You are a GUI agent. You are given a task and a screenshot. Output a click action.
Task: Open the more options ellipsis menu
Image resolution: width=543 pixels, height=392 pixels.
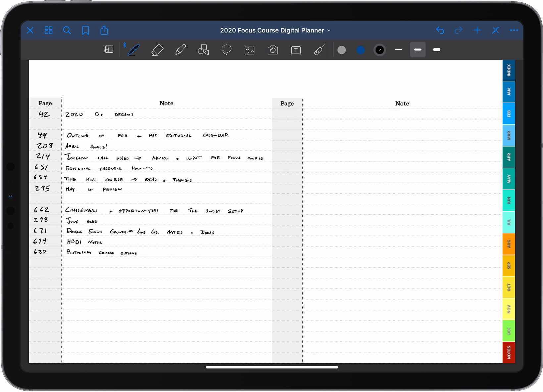(514, 30)
